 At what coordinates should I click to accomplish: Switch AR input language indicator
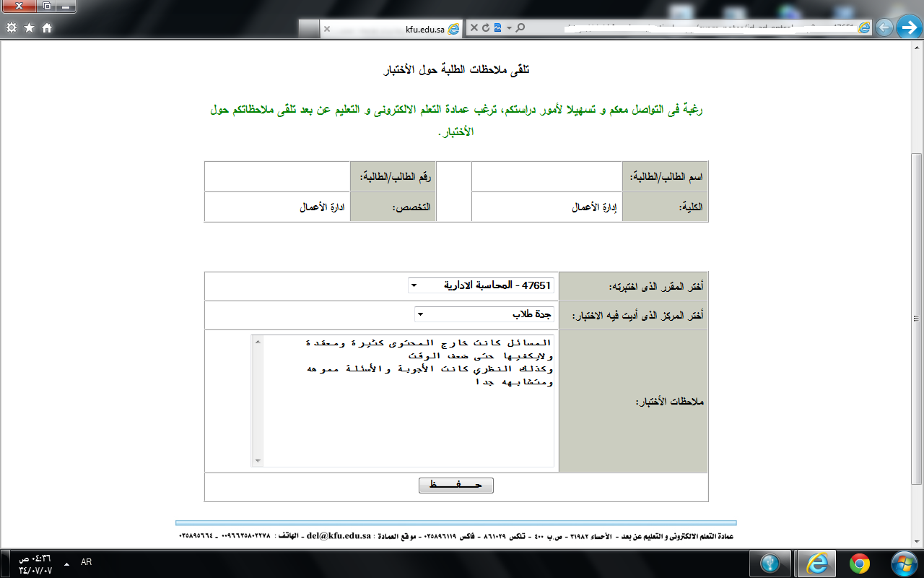click(86, 562)
